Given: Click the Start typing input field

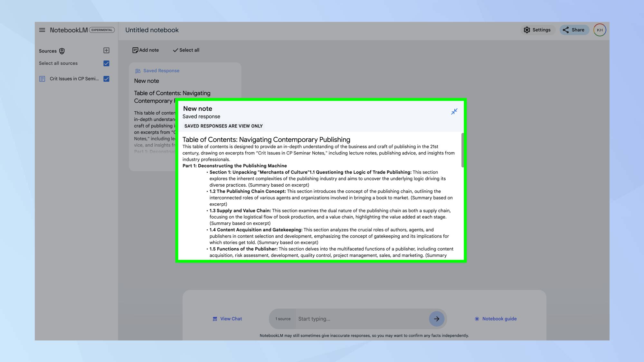Looking at the screenshot, I should coord(361,319).
